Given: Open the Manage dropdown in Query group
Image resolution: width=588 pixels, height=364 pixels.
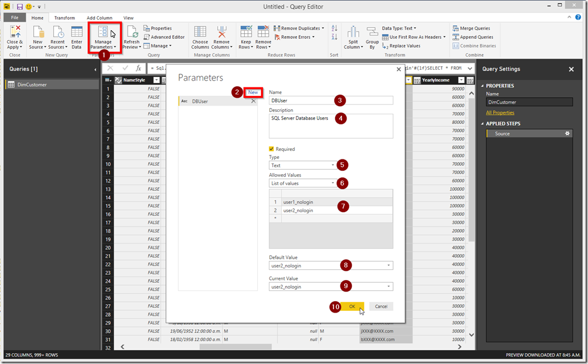Looking at the screenshot, I should click(x=157, y=46).
